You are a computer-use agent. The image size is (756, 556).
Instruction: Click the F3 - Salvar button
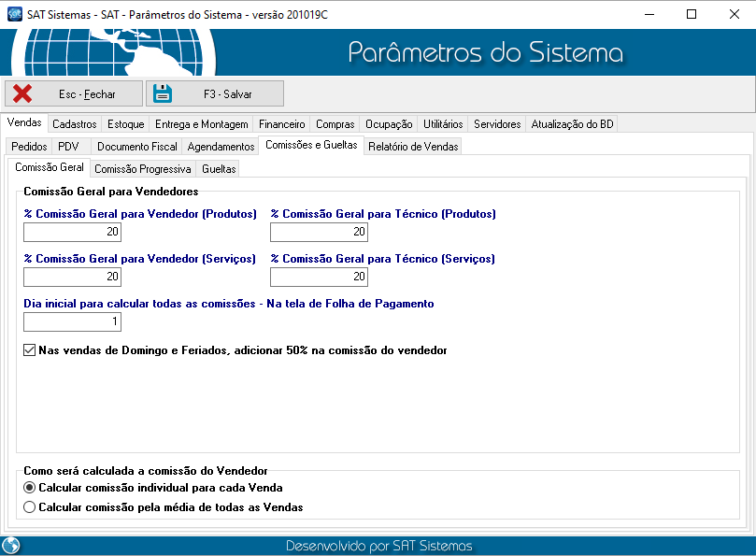[x=215, y=93]
